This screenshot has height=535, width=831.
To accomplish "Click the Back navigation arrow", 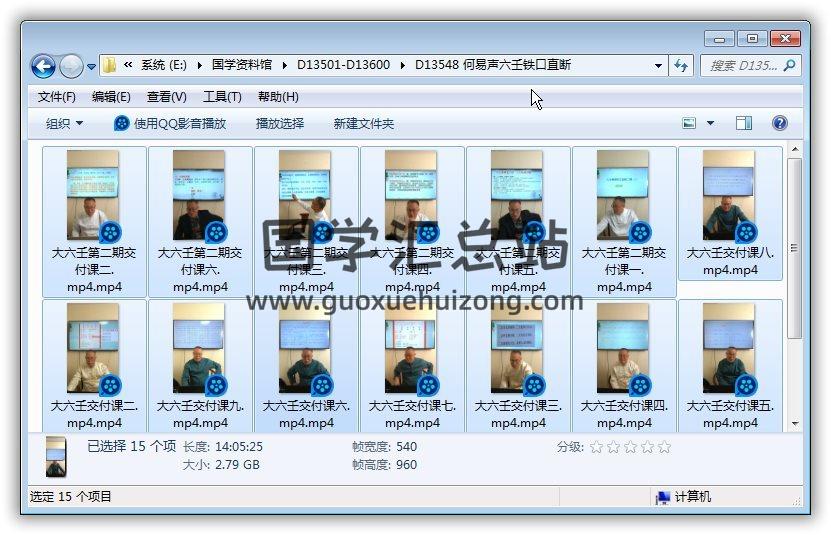I will pyautogui.click(x=43, y=66).
